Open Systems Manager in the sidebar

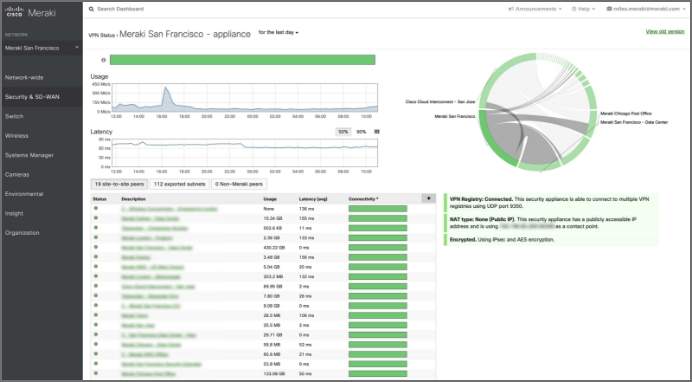click(x=29, y=155)
